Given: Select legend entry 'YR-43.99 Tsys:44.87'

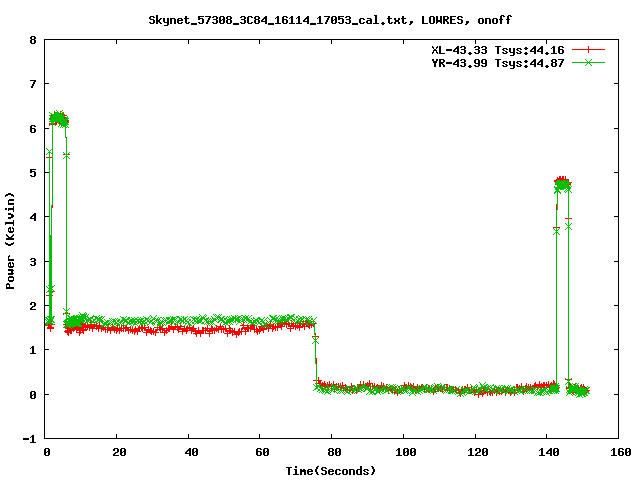Looking at the screenshot, I should tap(498, 63).
